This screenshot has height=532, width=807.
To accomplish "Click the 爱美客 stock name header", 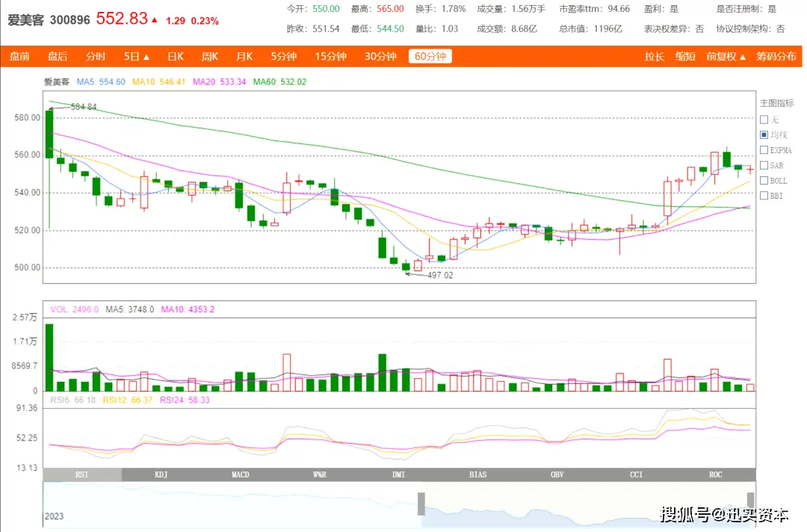I will tap(25, 20).
